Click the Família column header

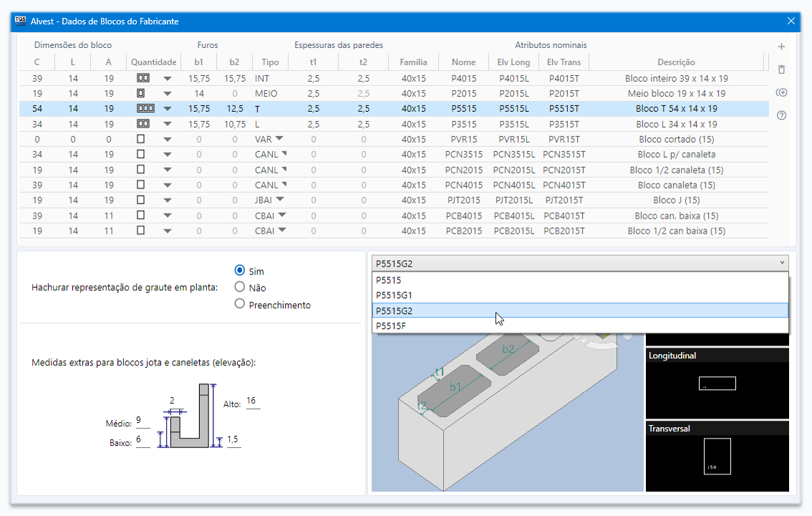(x=414, y=62)
